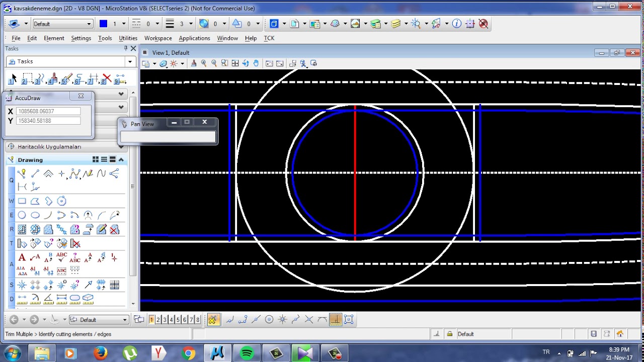Screen dimensions: 644x362
Task: Open the line weight dropdown arrow
Action: click(191, 24)
